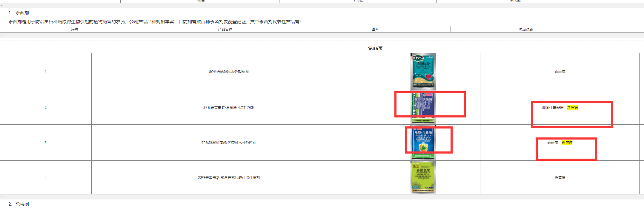Select product name 22%春雷霉素·氯溴异氰尿酸可湿性粉剂
This screenshot has height=209, width=644.
point(229,177)
